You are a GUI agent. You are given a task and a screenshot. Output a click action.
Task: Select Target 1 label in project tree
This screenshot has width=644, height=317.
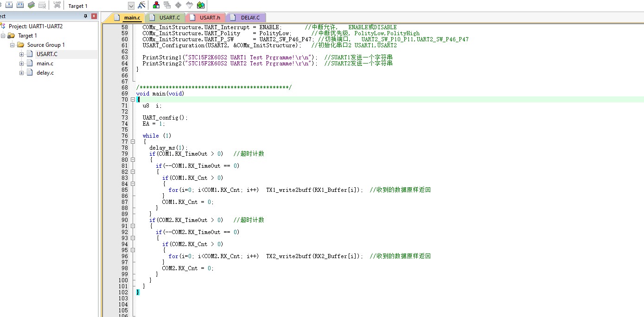tap(27, 36)
